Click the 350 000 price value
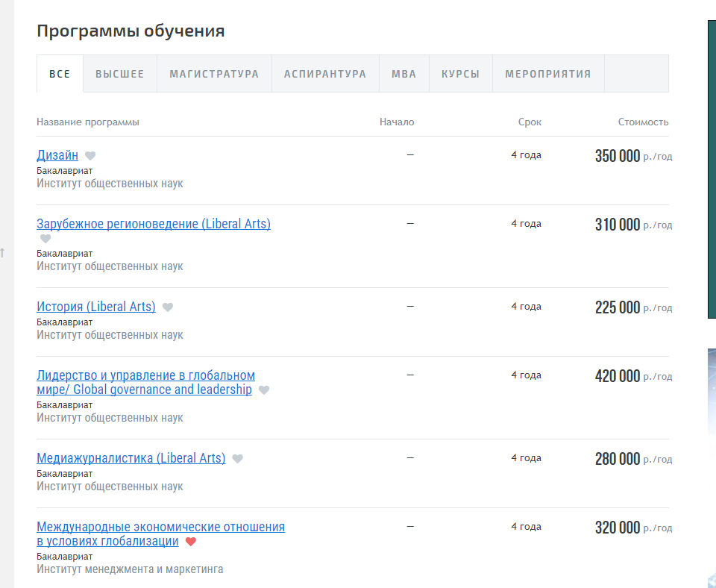 click(x=618, y=156)
